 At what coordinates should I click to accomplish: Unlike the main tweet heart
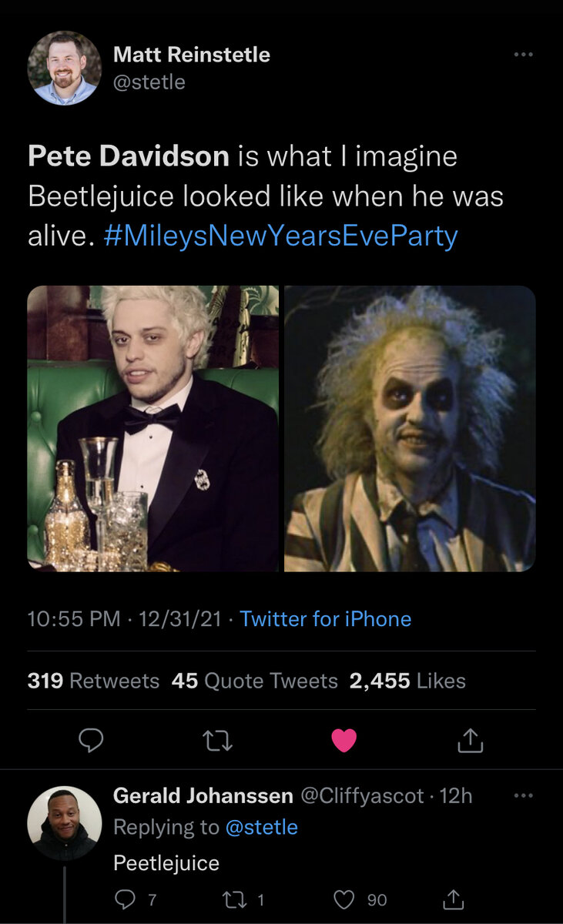[x=343, y=741]
